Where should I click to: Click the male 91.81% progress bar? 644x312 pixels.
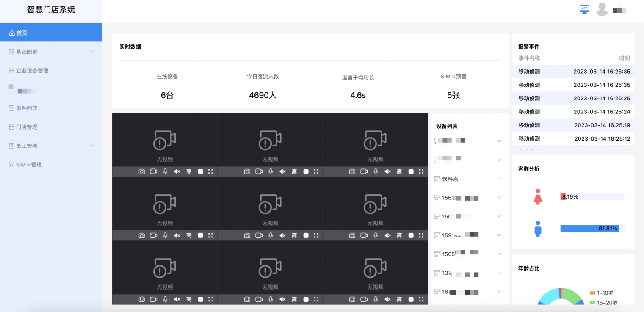tap(592, 229)
